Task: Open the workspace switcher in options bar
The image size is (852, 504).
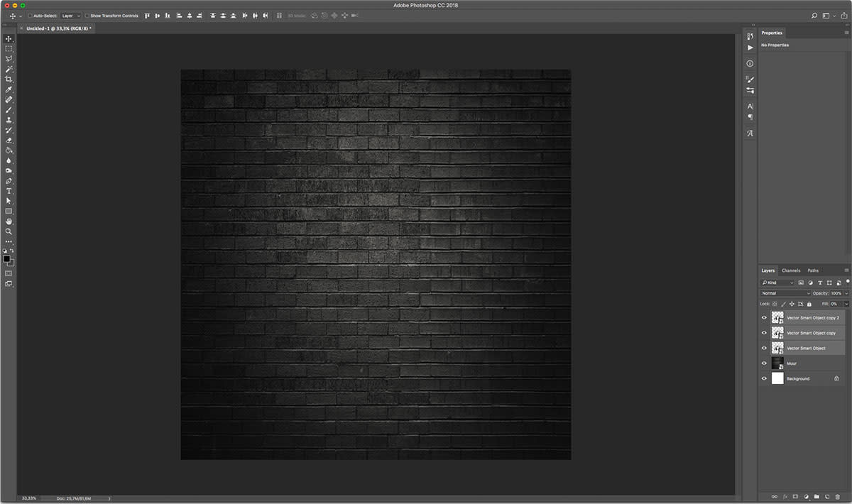Action: [x=829, y=16]
